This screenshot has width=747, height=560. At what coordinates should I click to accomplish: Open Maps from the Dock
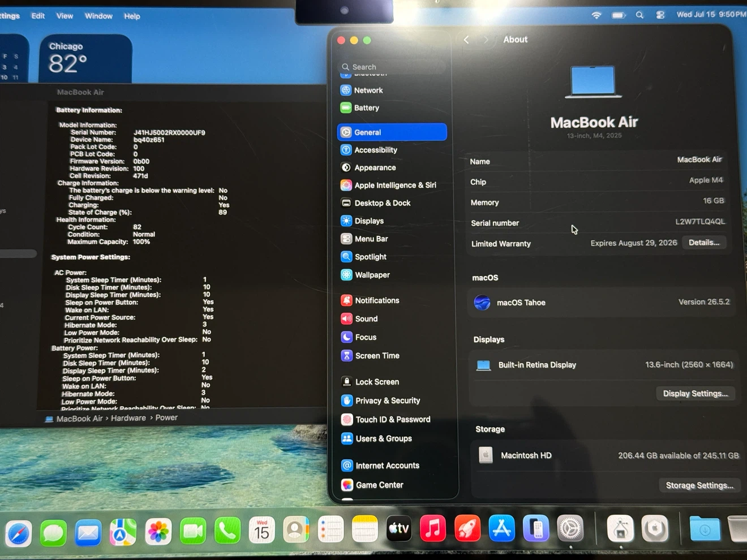click(123, 532)
